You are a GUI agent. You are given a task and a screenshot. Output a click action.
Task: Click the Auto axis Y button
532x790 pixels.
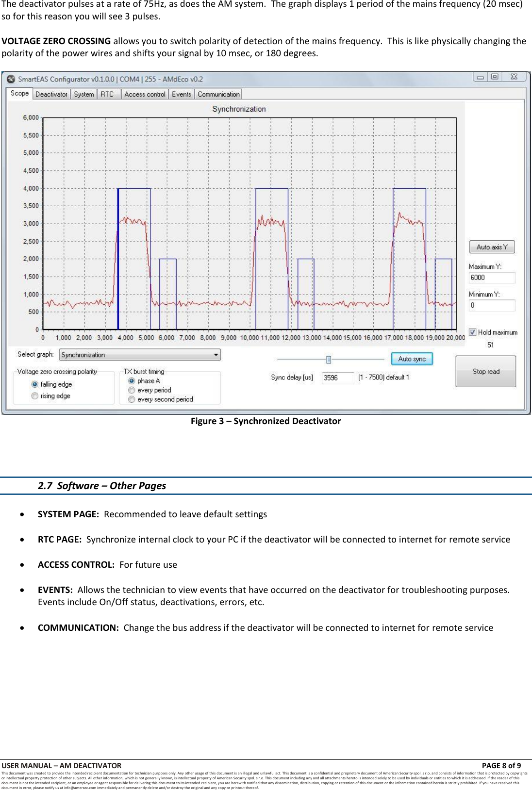(492, 247)
